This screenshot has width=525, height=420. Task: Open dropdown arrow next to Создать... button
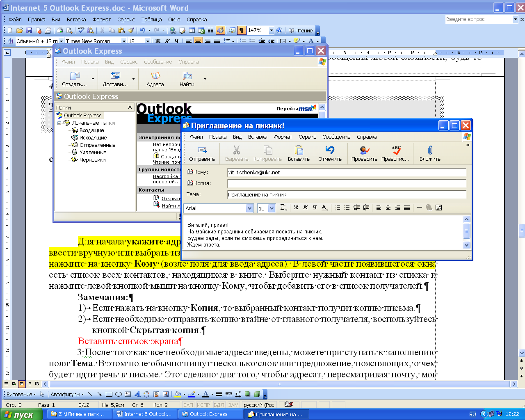pos(93,79)
